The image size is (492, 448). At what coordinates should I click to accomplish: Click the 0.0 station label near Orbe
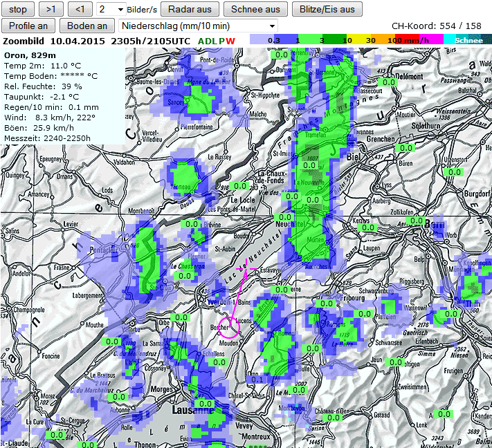click(x=181, y=317)
